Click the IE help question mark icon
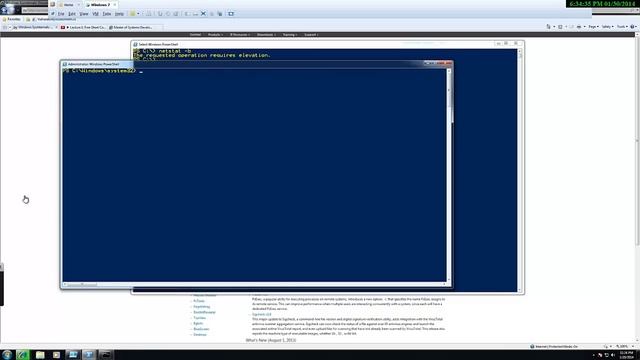 [x=633, y=27]
